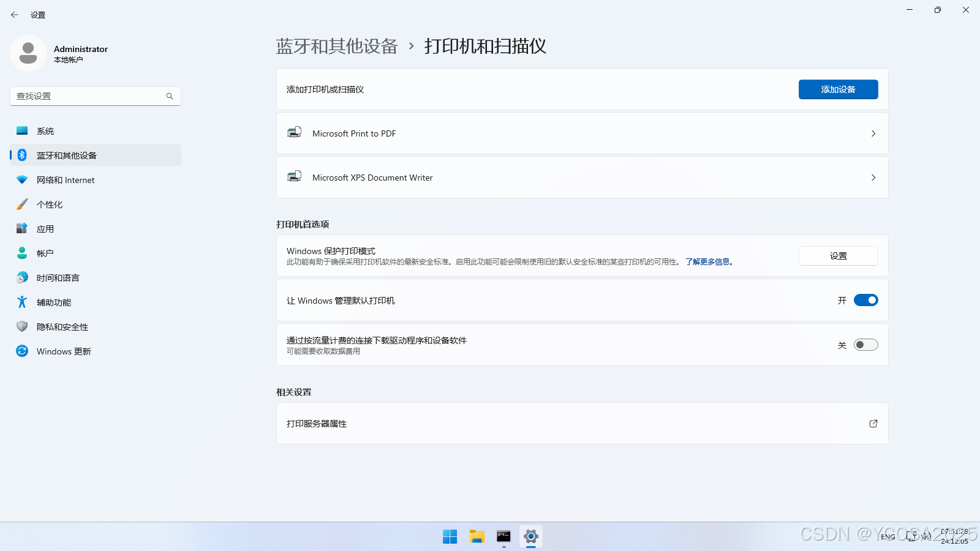Open Microsoft XPS Document Writer printer
Viewport: 980px width, 551px height.
point(582,178)
